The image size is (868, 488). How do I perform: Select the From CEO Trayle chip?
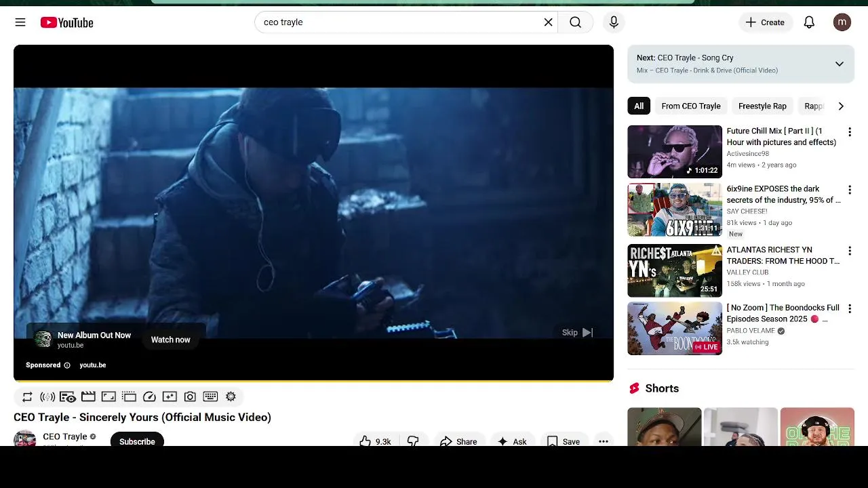tap(691, 106)
